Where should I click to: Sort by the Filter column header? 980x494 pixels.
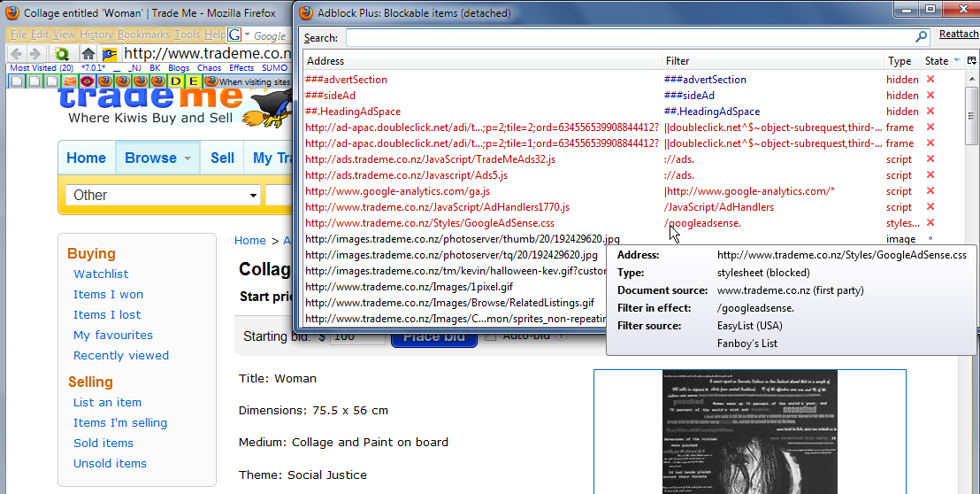(x=772, y=61)
